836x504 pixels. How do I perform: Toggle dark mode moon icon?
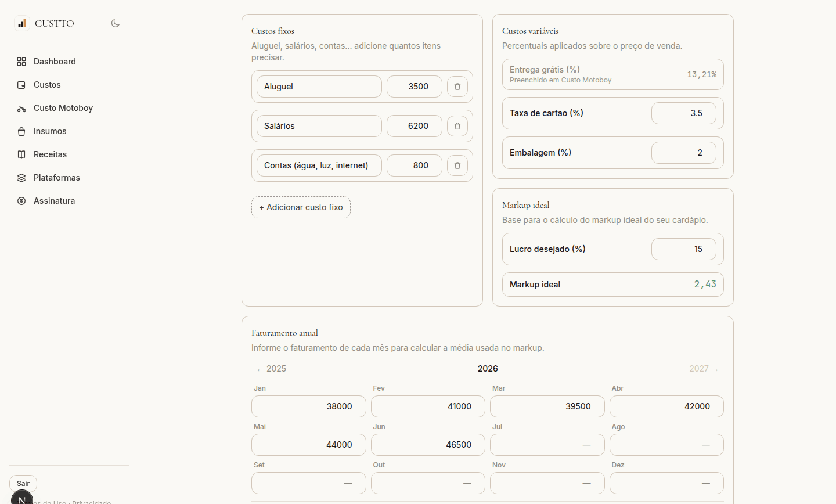coord(116,23)
